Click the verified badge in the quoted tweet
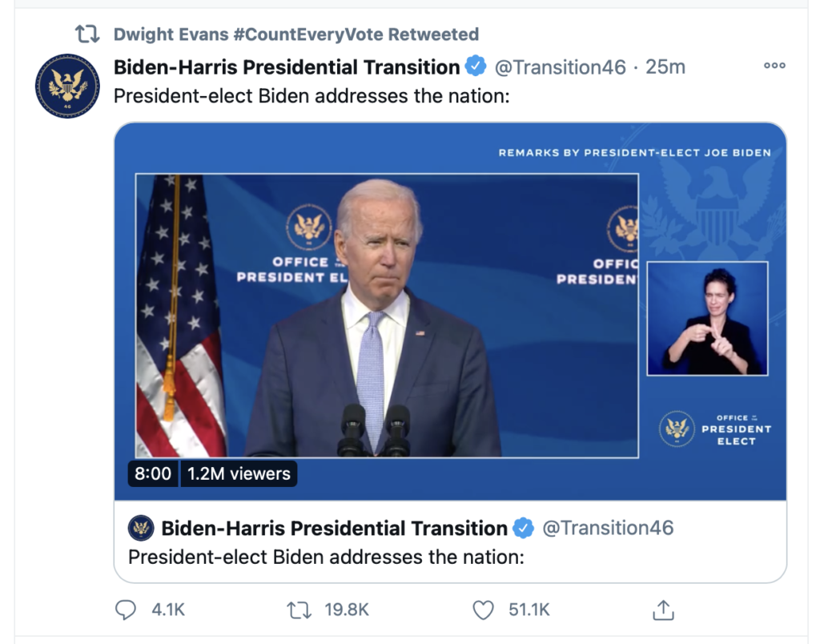Viewport: 820px width, 644px height. (x=524, y=529)
